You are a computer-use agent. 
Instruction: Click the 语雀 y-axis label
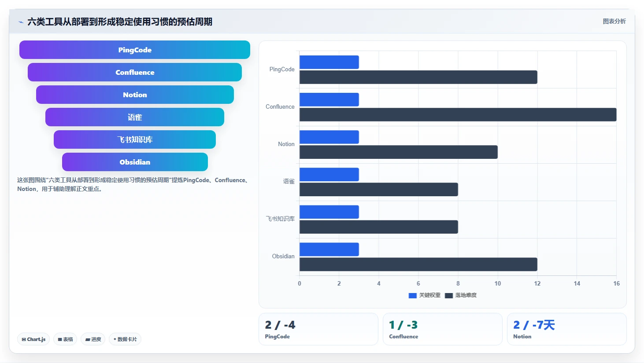coord(289,181)
